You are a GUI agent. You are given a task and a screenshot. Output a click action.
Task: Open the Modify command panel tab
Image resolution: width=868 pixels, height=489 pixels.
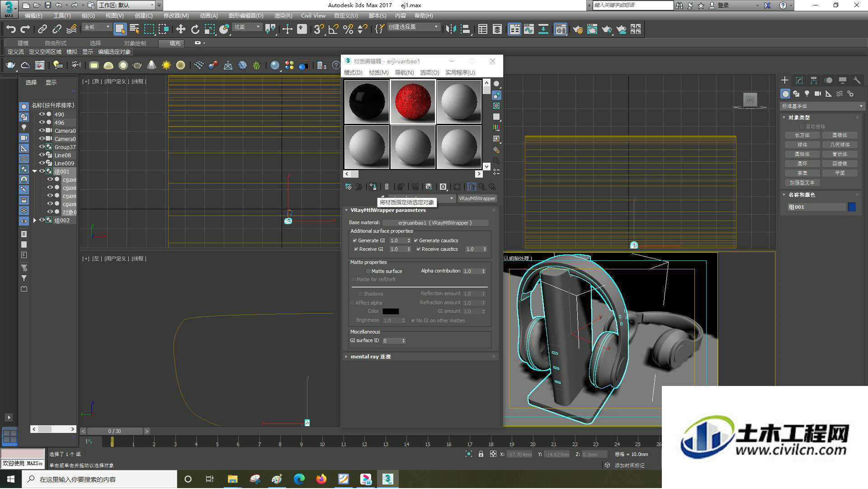click(799, 80)
